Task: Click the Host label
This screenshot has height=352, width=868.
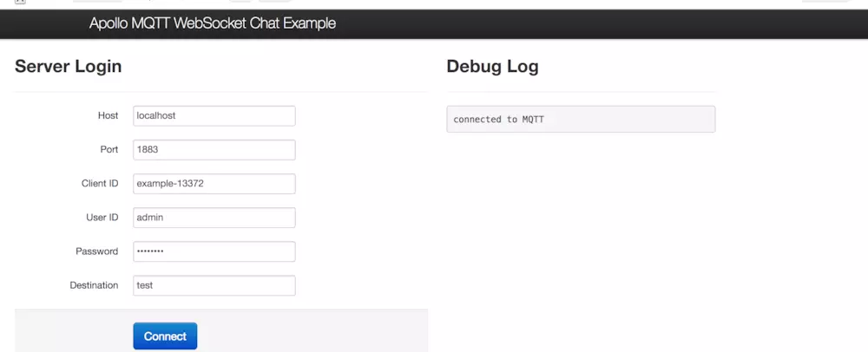Action: (108, 115)
